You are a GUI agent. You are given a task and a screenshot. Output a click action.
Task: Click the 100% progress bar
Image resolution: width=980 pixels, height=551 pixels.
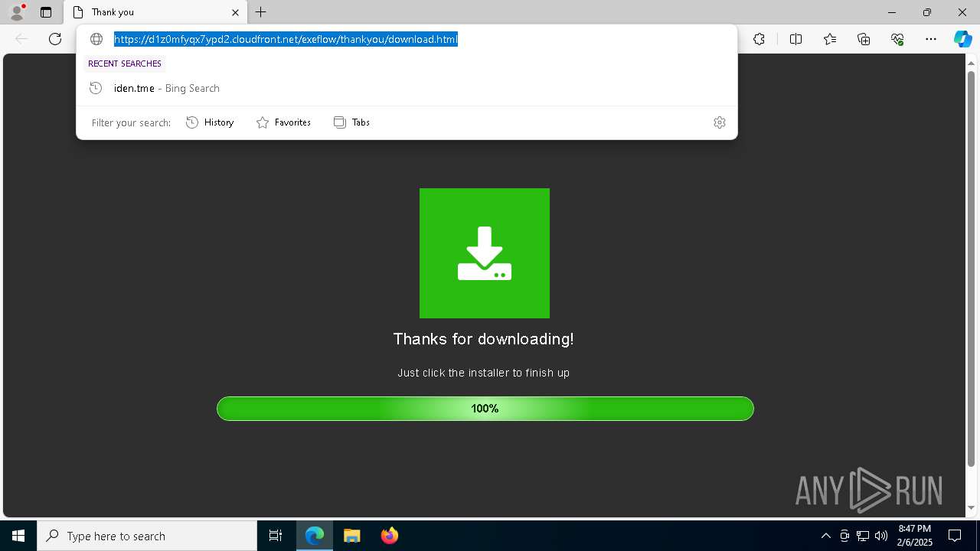click(485, 409)
